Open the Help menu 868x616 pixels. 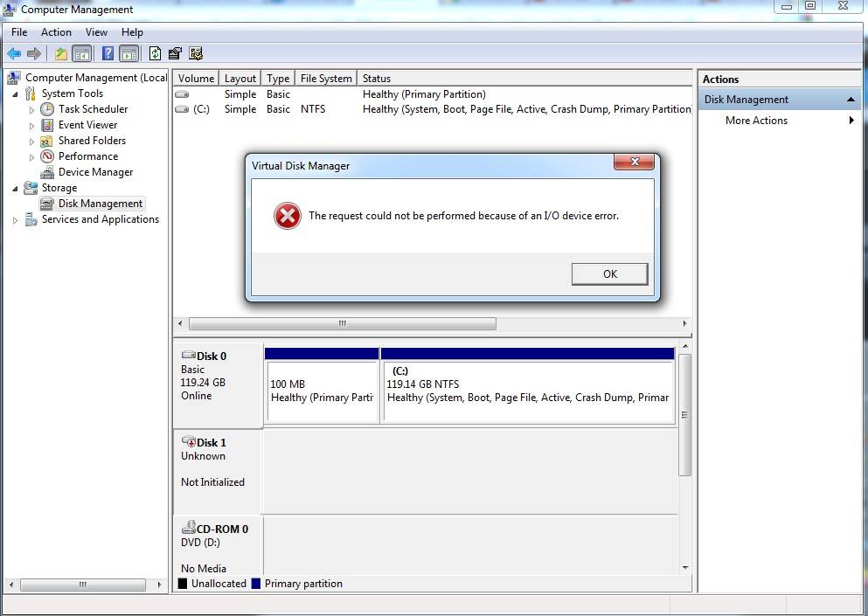[x=132, y=32]
